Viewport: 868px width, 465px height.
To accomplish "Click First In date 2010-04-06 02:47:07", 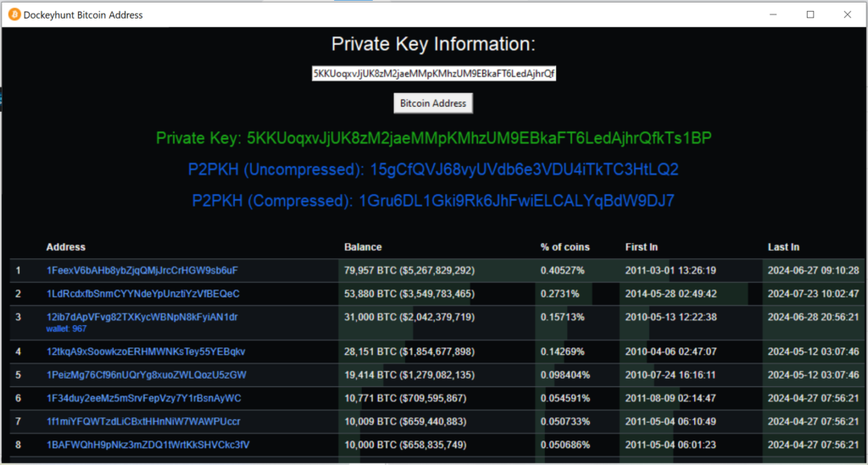I will click(x=671, y=352).
